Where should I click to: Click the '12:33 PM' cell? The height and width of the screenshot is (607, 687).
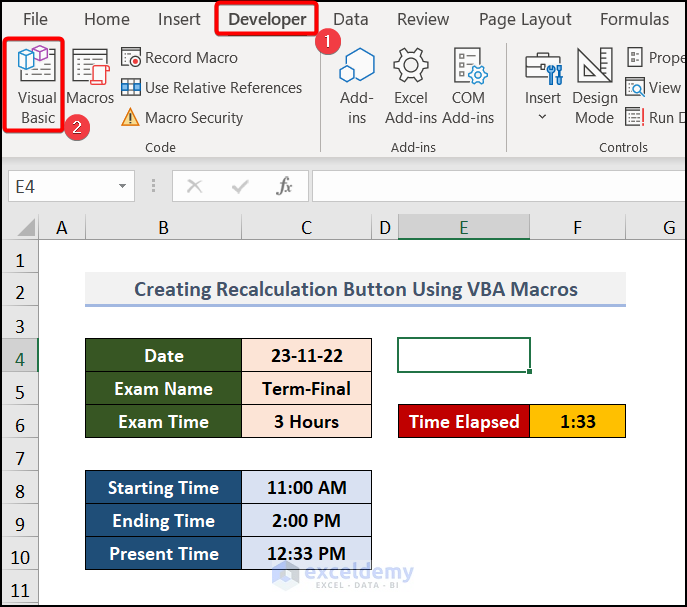click(x=306, y=554)
